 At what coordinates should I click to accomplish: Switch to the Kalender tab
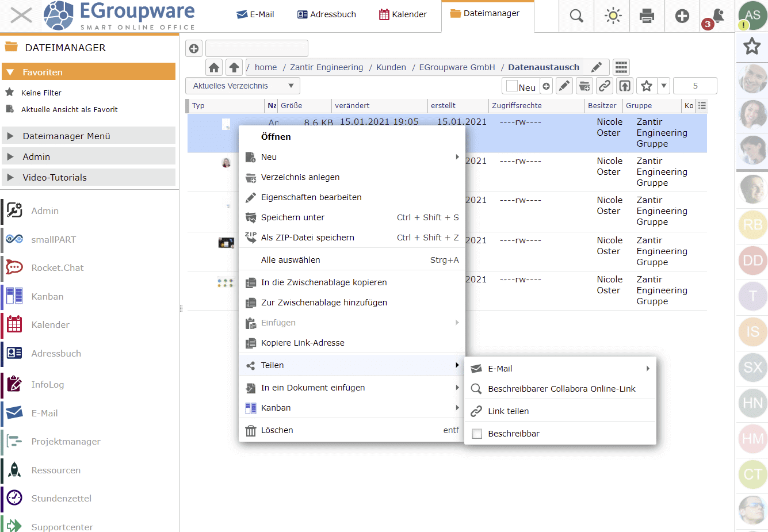pos(403,14)
